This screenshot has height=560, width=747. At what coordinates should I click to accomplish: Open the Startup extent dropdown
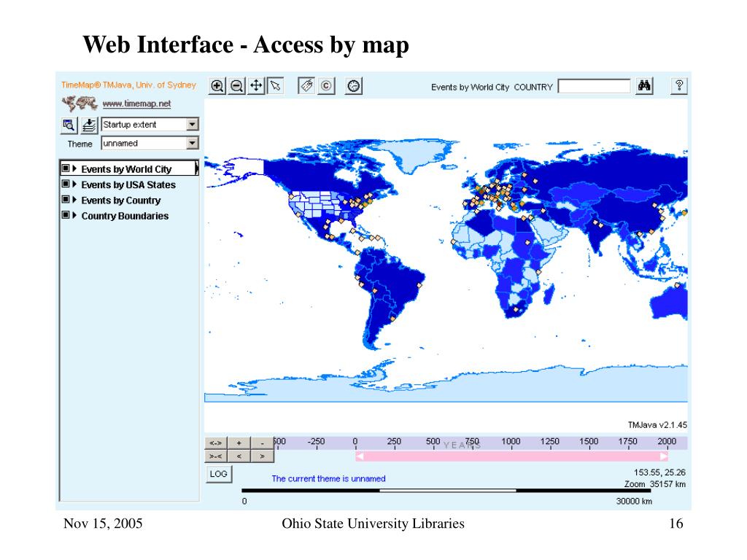(x=150, y=124)
